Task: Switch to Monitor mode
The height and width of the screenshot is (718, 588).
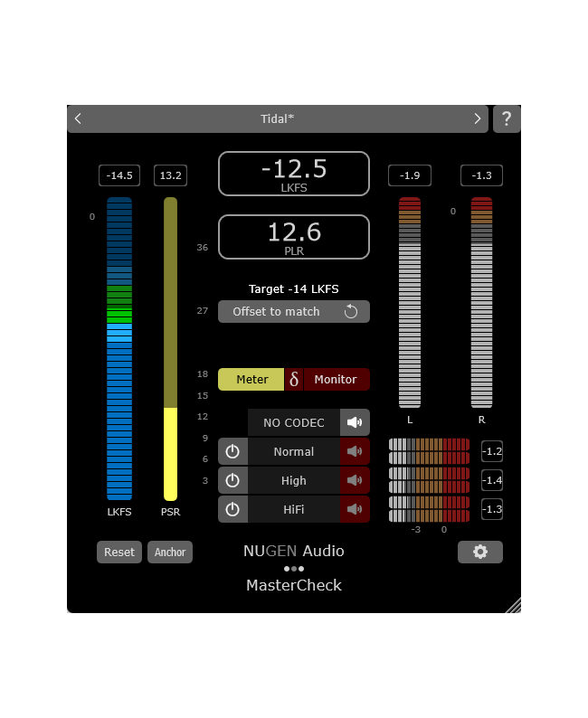Action: (x=337, y=379)
